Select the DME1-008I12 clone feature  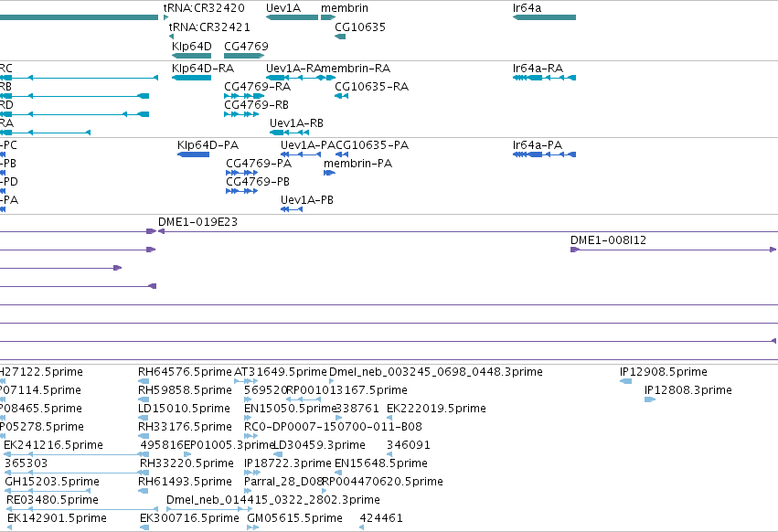click(673, 250)
